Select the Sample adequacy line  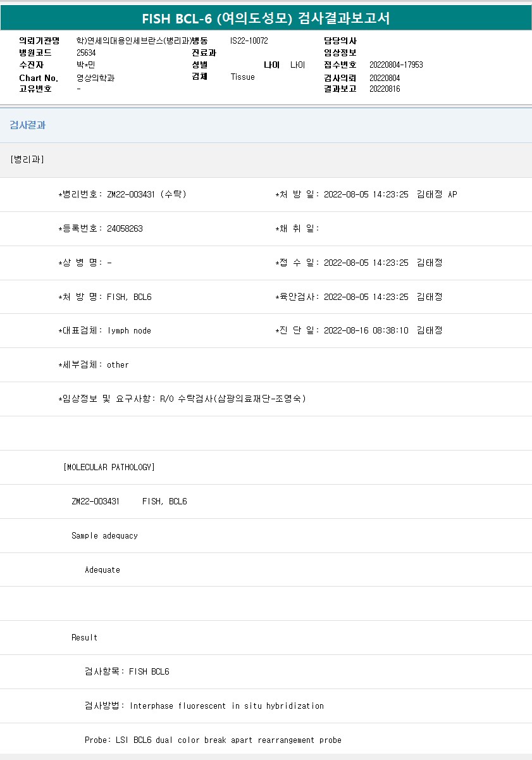coord(104,535)
